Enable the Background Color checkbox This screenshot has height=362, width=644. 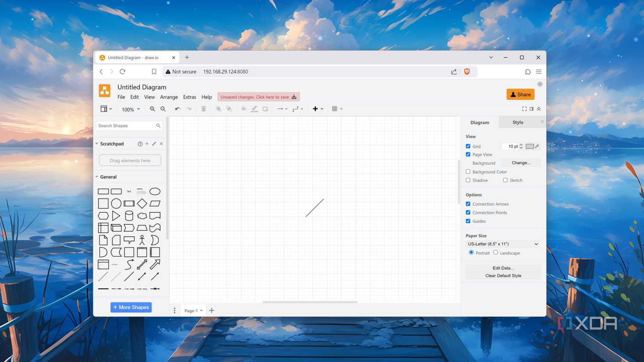pyautogui.click(x=468, y=172)
